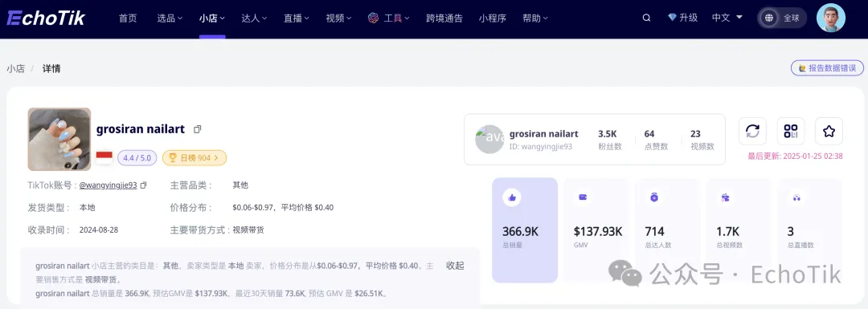Click the 升级 upgrade link

pyautogui.click(x=689, y=18)
